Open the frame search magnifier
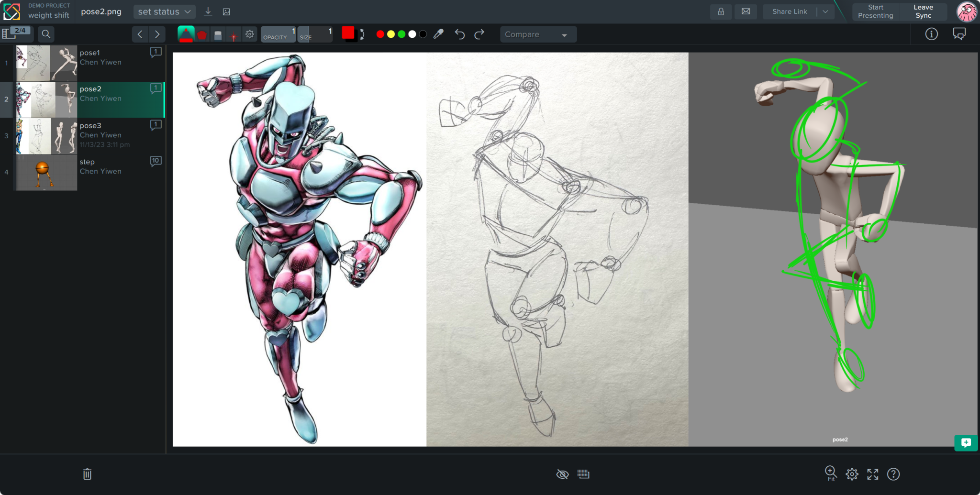 [46, 34]
